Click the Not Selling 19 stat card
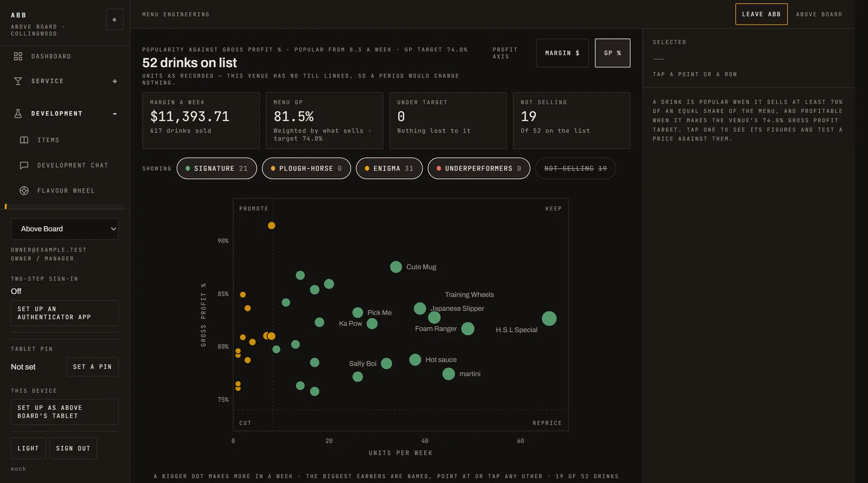The image size is (868, 483). (x=572, y=120)
